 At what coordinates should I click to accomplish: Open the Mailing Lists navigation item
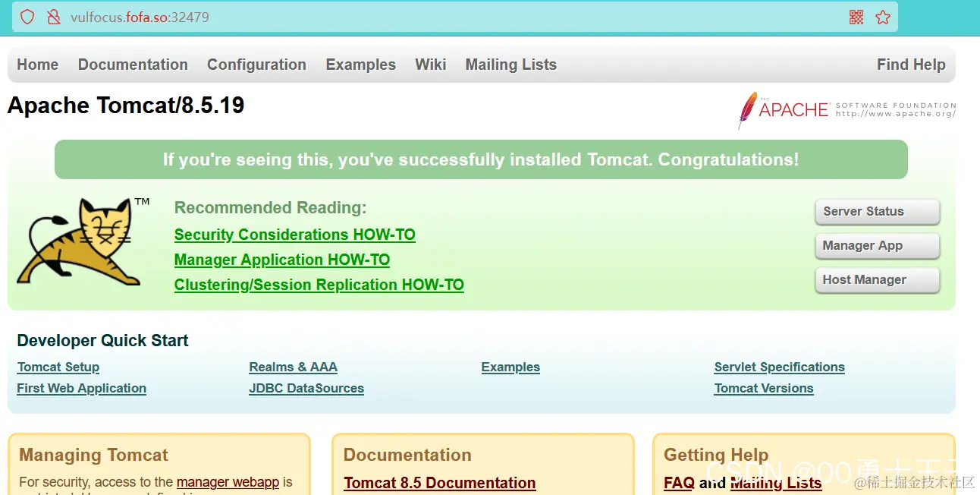(x=511, y=65)
